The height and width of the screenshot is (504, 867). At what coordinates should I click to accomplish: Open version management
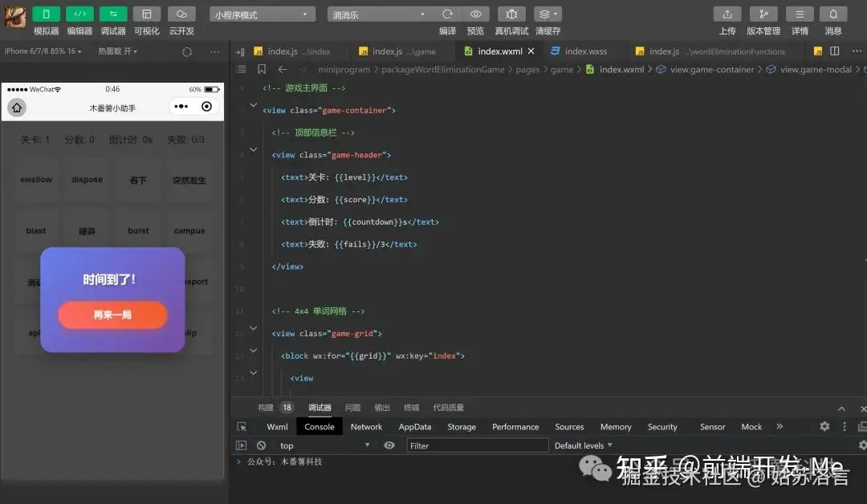click(763, 14)
